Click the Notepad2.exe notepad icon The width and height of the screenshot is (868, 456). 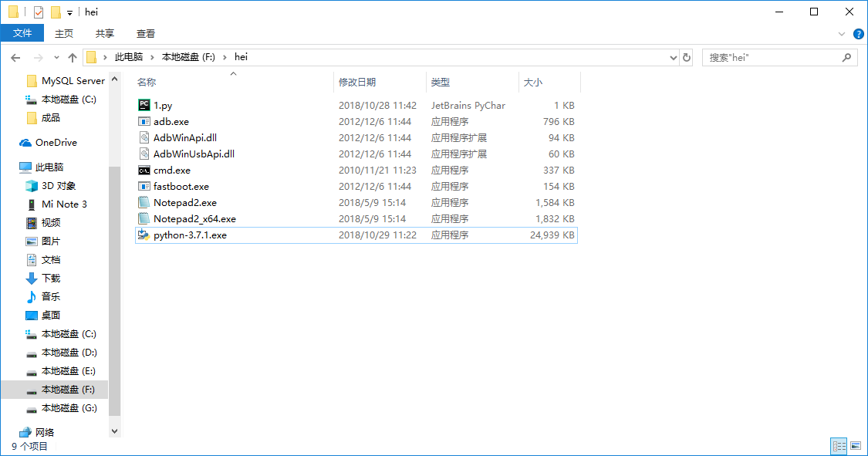point(144,202)
